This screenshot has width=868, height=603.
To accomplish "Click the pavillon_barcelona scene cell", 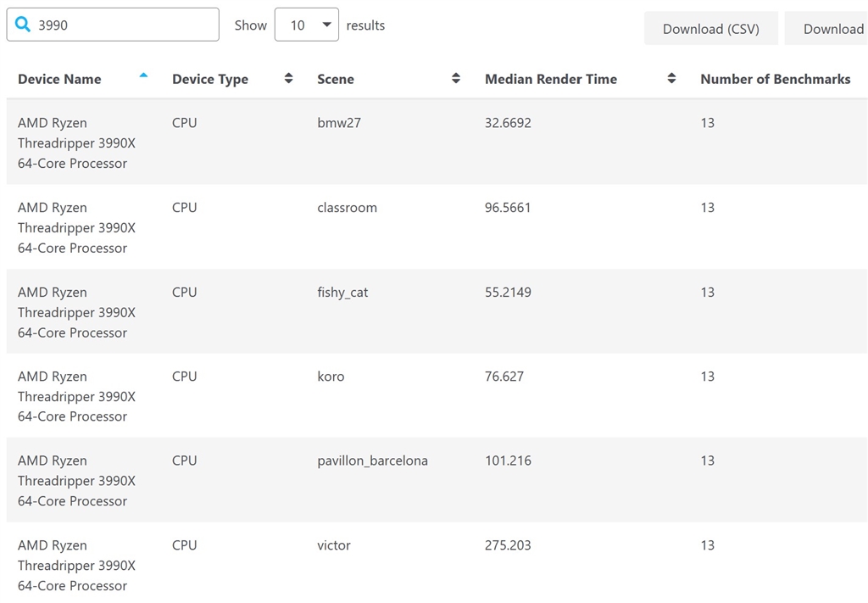I will (x=372, y=461).
